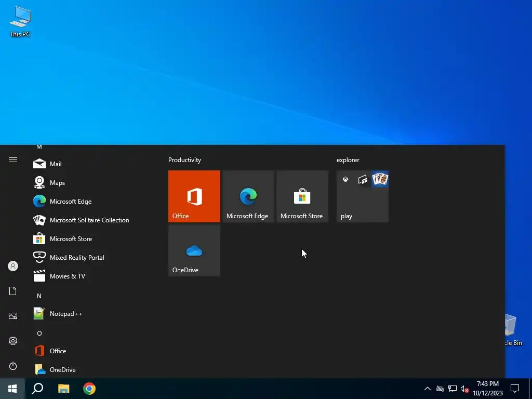Select the Recycle Bin desktop icon

pyautogui.click(x=513, y=330)
